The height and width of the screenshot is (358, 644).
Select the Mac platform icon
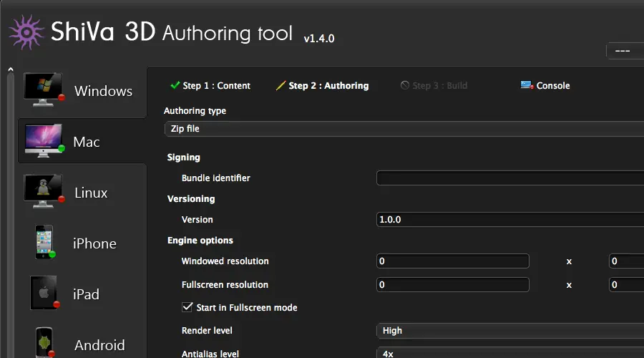click(44, 140)
